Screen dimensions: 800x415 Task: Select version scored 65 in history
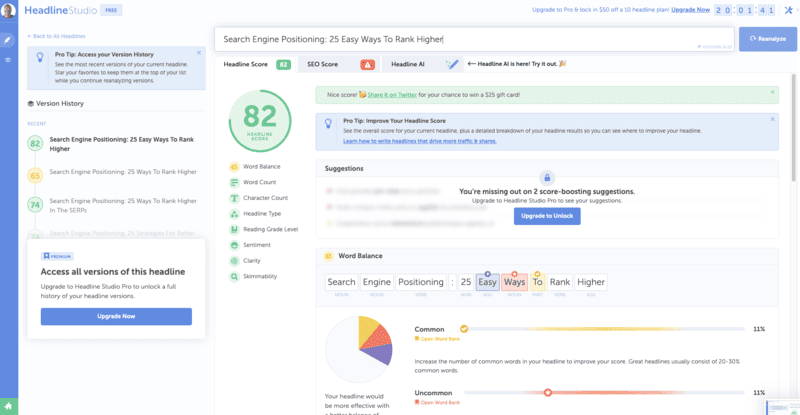tap(116, 175)
